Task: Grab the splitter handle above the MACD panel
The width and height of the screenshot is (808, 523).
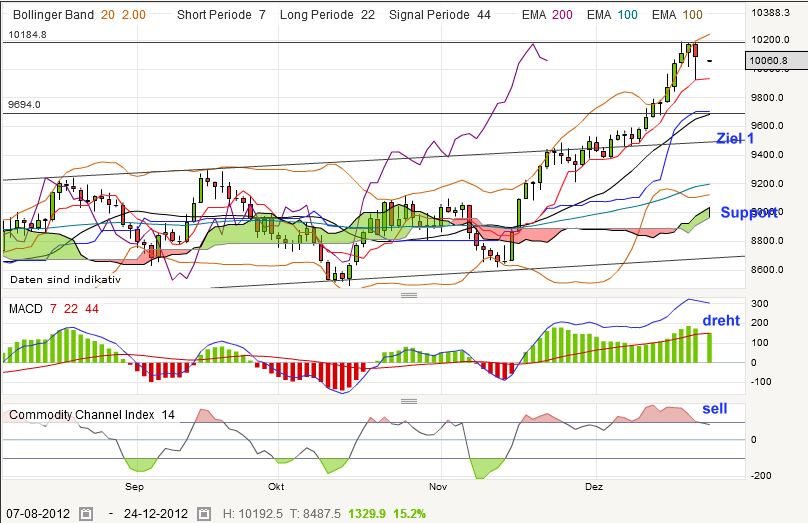Action: 409,295
